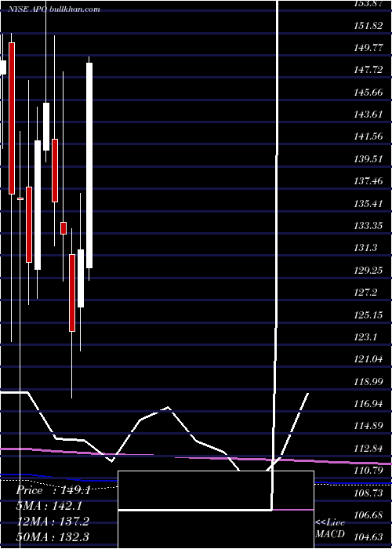The width and height of the screenshot is (392, 549).
Task: Click the 12MA : 137.2 value
Action: click(x=53, y=522)
